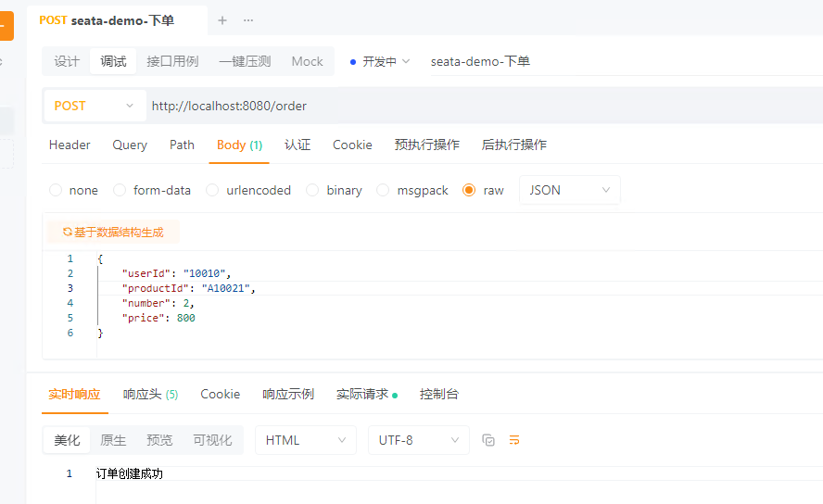
Task: Select the form-data body type
Action: tap(120, 190)
